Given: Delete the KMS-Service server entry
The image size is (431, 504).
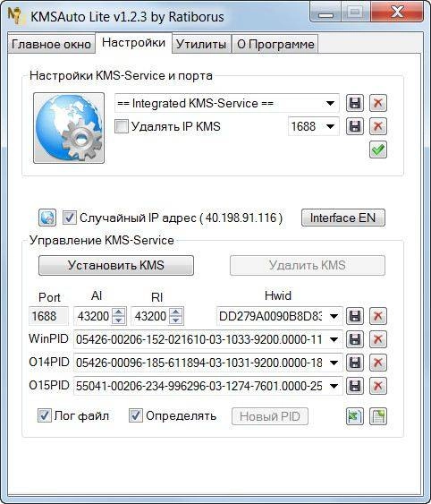Looking at the screenshot, I should [377, 103].
